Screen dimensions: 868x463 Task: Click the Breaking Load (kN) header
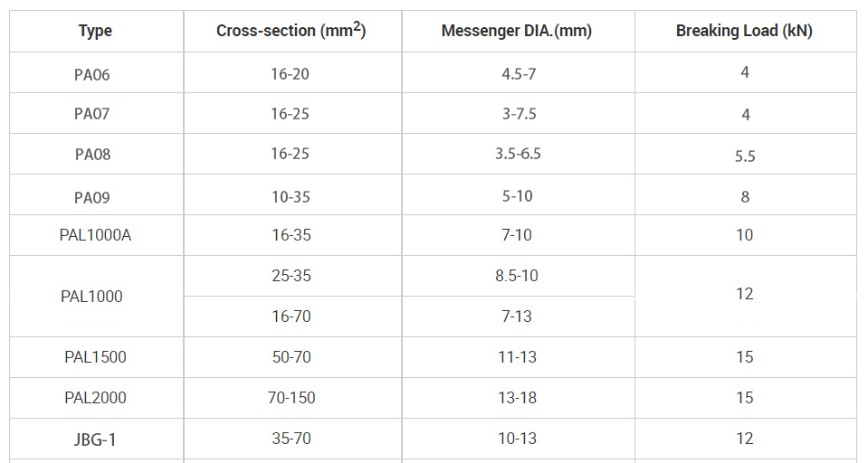746,31
